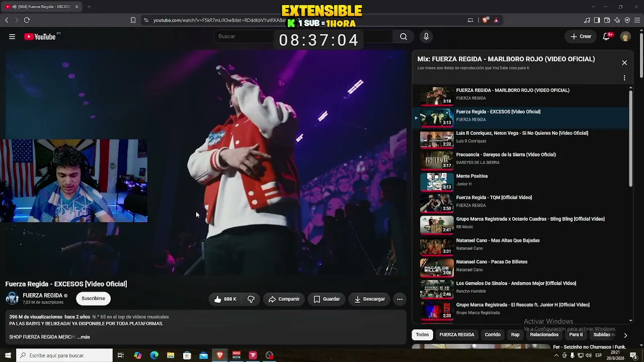
Task: Open Task View on the taskbar
Action: (121, 355)
